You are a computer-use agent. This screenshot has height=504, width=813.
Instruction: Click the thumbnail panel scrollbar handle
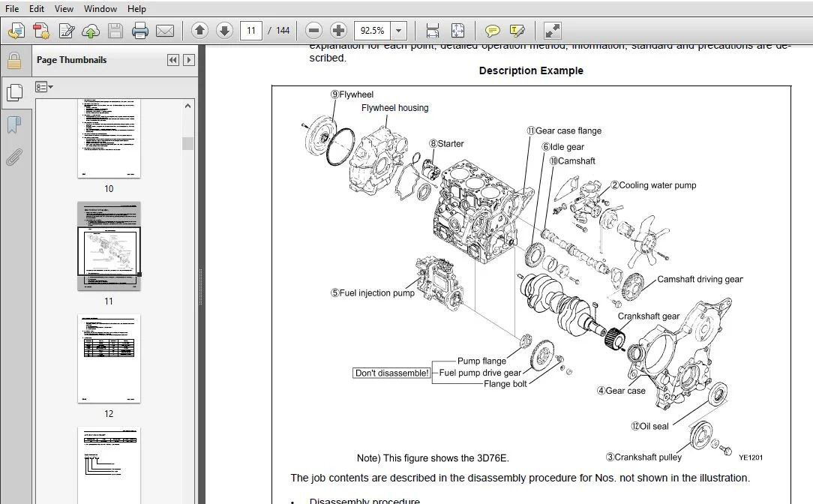tap(187, 144)
